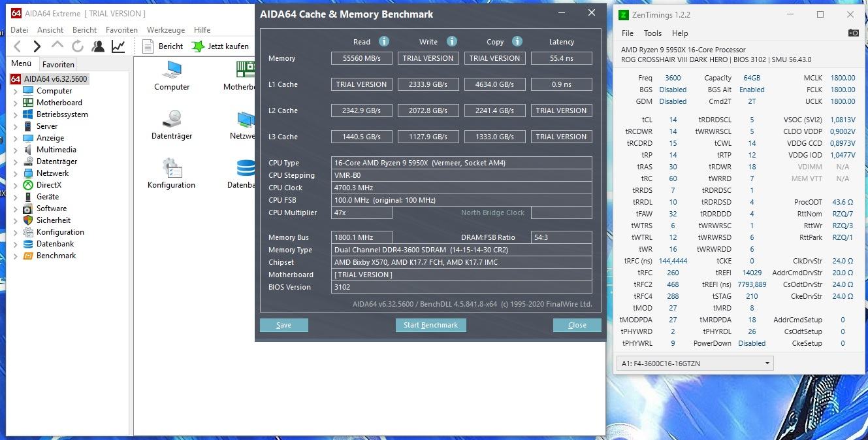The image size is (868, 440).
Task: Expand the Computer tree node
Action: [x=16, y=92]
